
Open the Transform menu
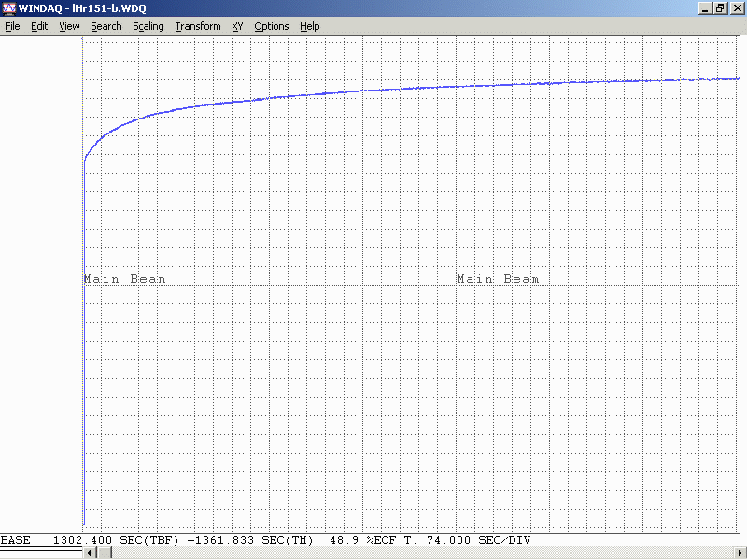[x=198, y=26]
